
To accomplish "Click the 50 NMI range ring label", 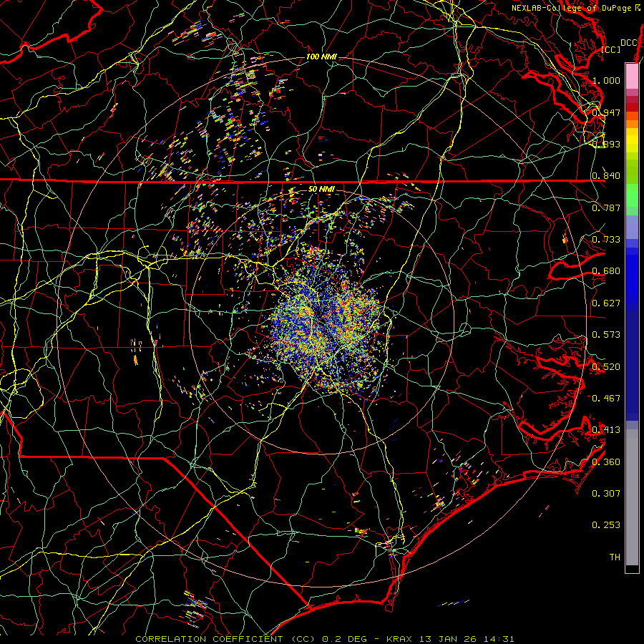I will (321, 189).
